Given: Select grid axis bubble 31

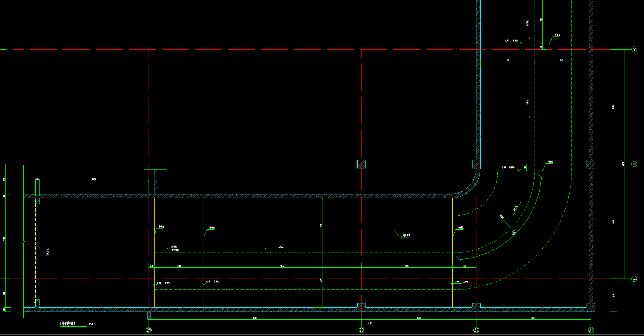Looking at the screenshot, I should click(591, 330).
